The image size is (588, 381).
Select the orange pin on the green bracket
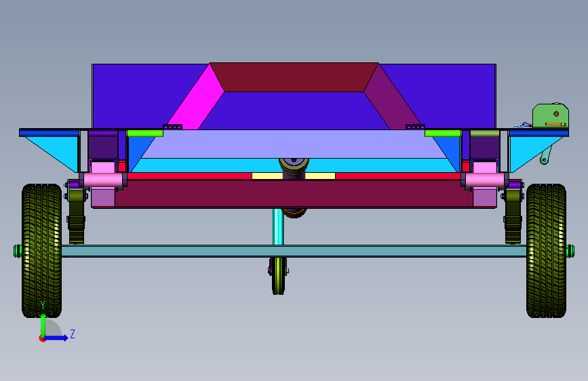(x=555, y=124)
